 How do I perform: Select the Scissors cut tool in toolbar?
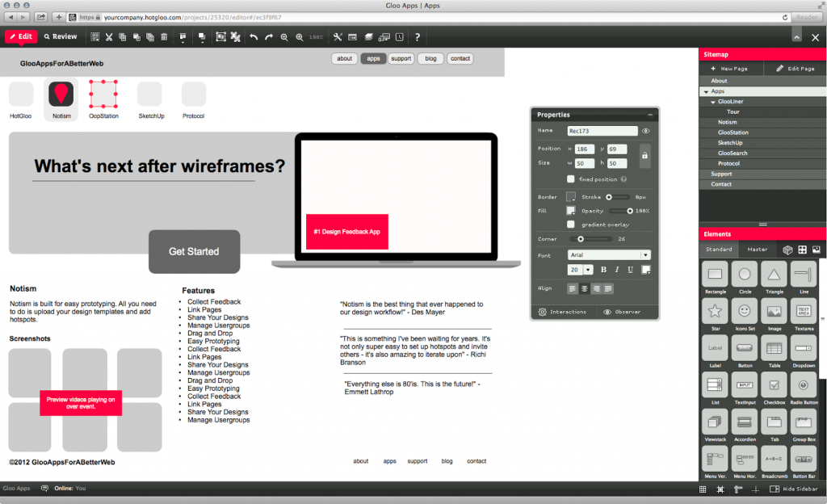point(108,36)
